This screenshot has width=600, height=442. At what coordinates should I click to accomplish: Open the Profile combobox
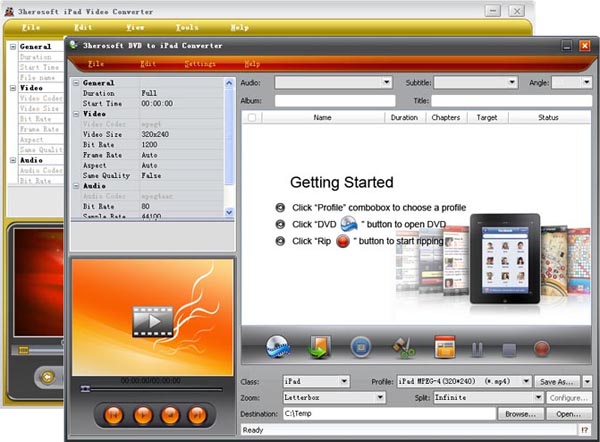(x=463, y=381)
